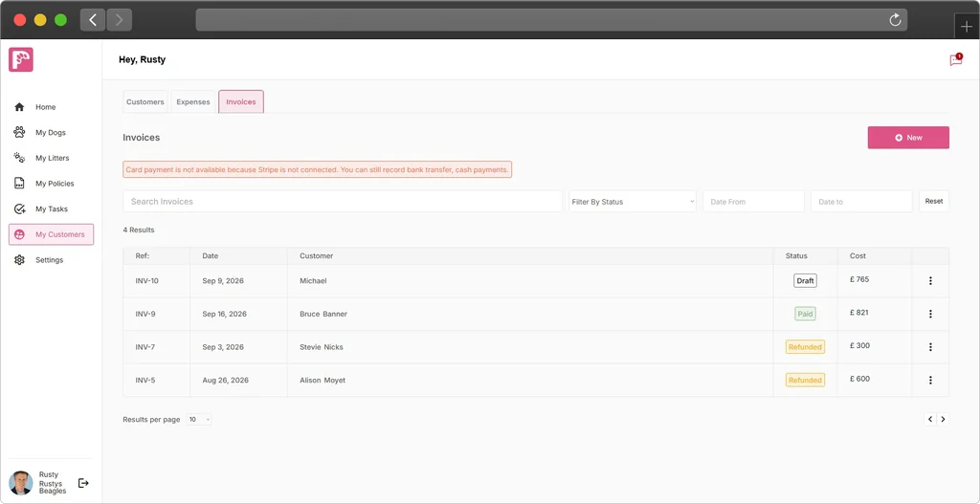The image size is (980, 504).
Task: Click the cost £ 600
Action: (x=859, y=379)
